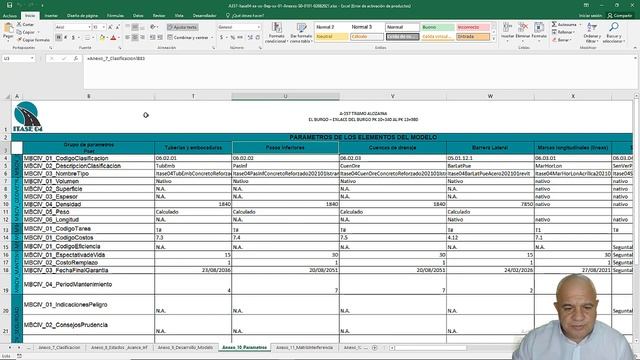Click the percent style icon
The width and height of the screenshot is (640, 360).
pos(233,38)
